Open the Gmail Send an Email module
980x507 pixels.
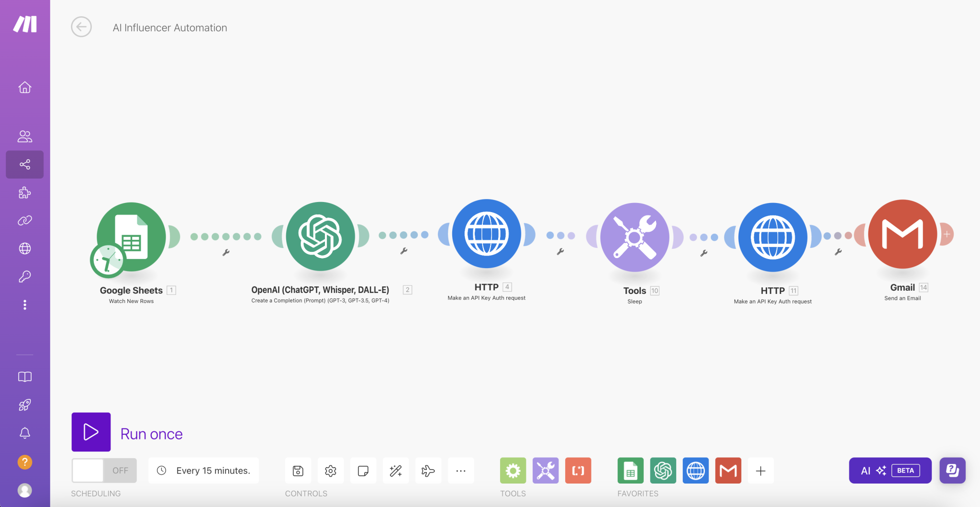click(902, 234)
